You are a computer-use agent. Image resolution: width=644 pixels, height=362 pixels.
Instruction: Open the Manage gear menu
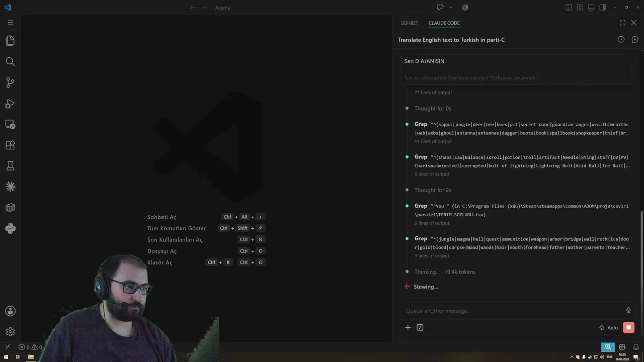click(10, 332)
